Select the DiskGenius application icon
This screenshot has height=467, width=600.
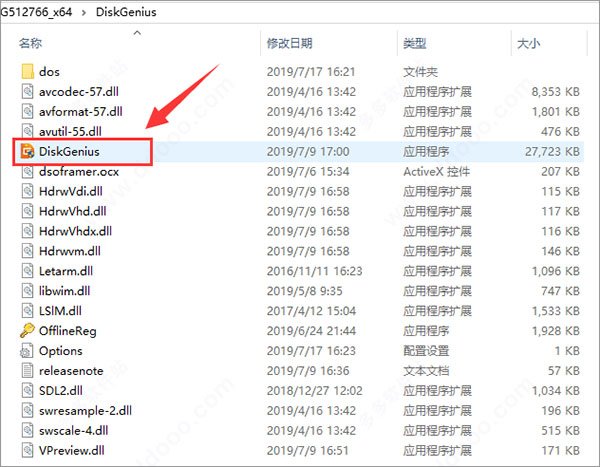click(x=28, y=151)
